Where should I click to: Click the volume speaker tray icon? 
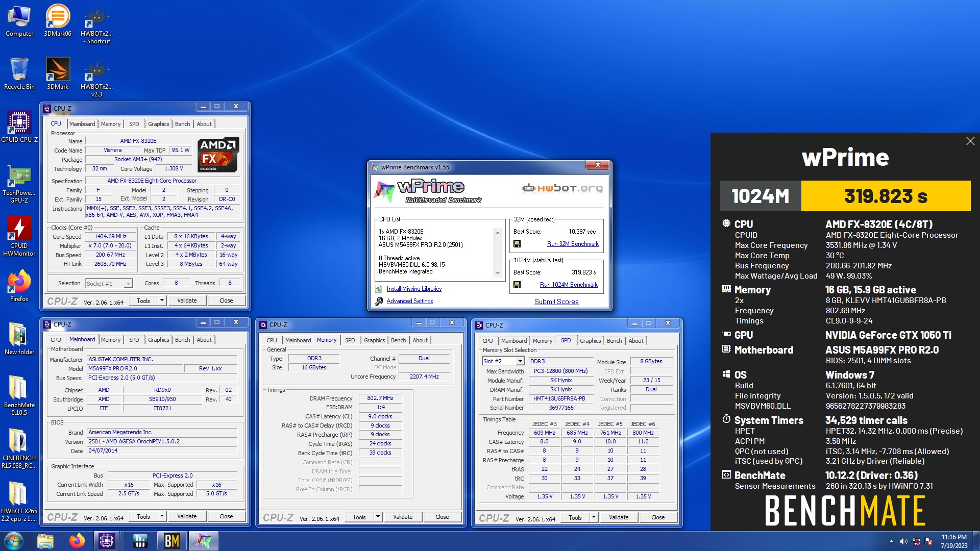coord(903,541)
